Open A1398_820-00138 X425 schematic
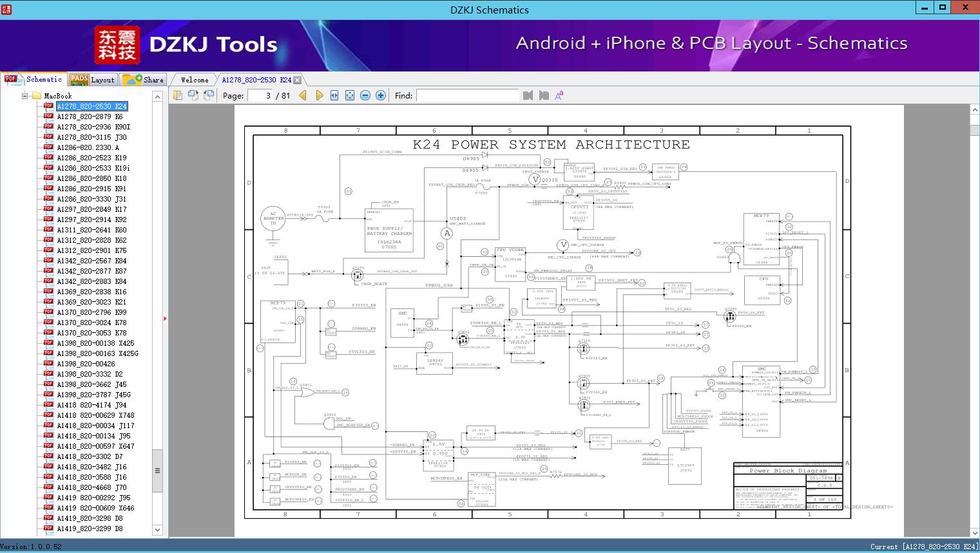Viewport: 980px width, 553px height. pyautogui.click(x=95, y=343)
